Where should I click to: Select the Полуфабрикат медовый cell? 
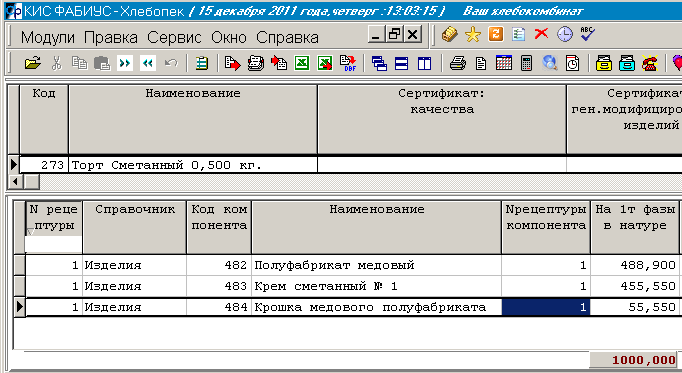point(377,265)
